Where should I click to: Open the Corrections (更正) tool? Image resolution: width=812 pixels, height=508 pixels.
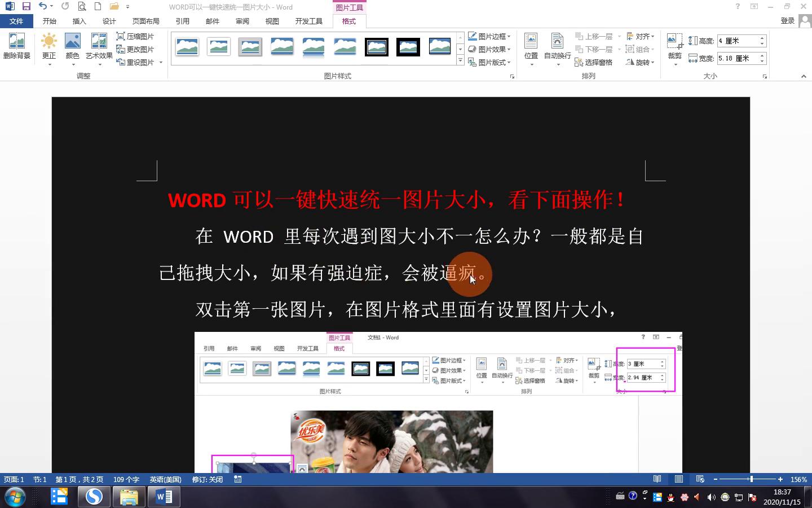[x=49, y=46]
